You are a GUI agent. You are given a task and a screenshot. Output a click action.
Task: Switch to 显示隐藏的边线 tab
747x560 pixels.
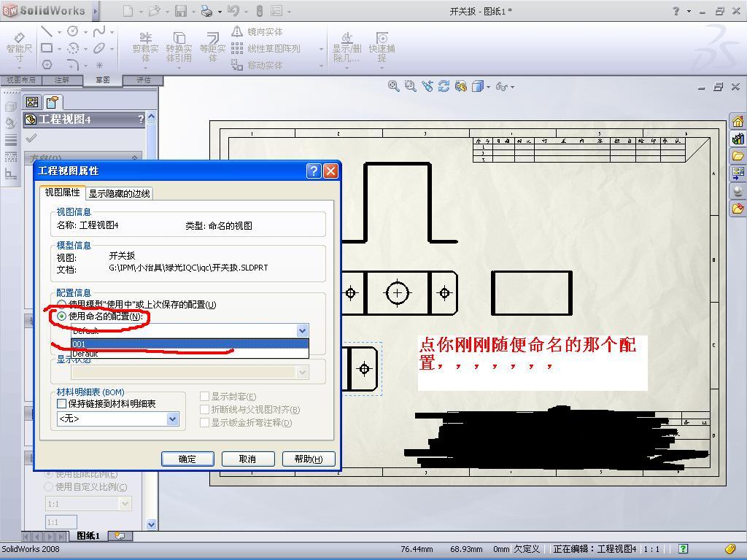(x=119, y=193)
